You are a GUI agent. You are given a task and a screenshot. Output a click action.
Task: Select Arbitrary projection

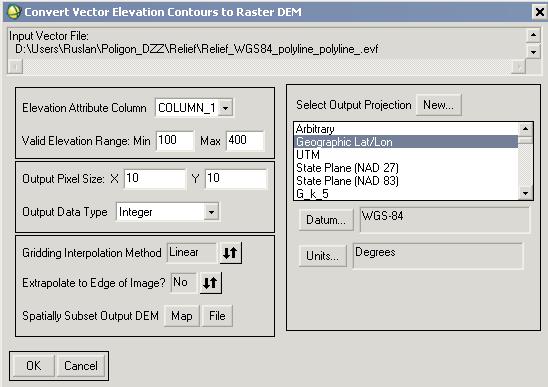(x=406, y=129)
